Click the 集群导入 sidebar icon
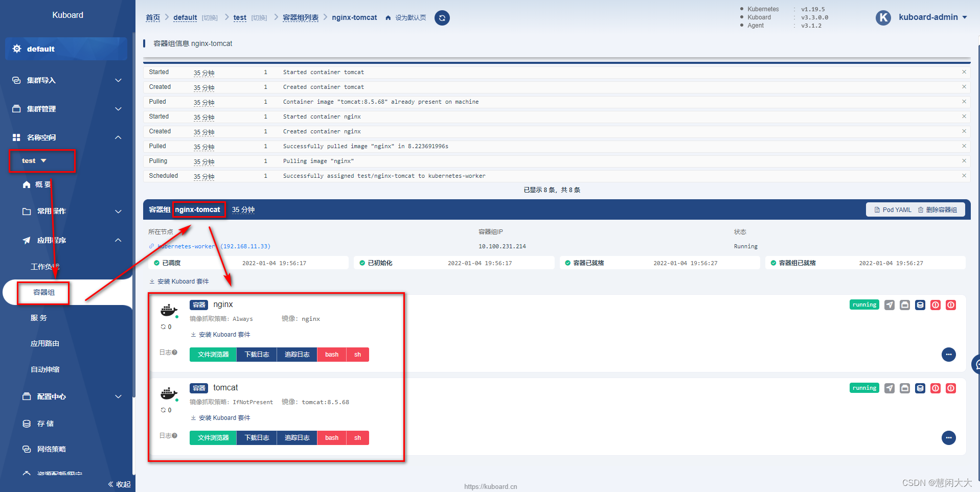Viewport: 980px width, 492px height. click(16, 80)
